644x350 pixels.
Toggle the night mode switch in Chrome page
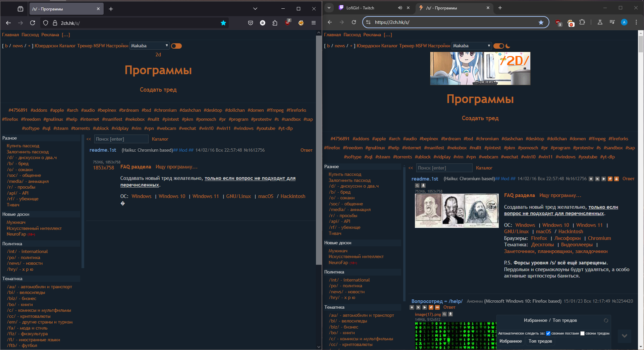[499, 46]
